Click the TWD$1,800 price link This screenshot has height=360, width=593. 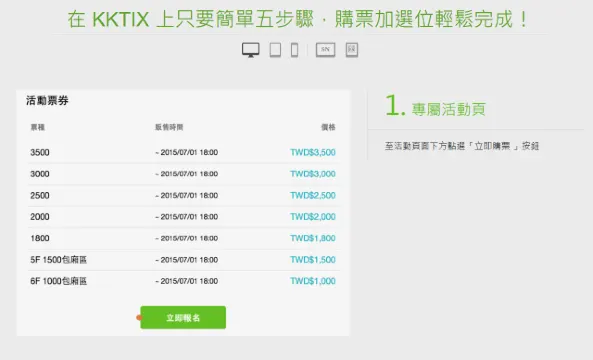click(313, 238)
